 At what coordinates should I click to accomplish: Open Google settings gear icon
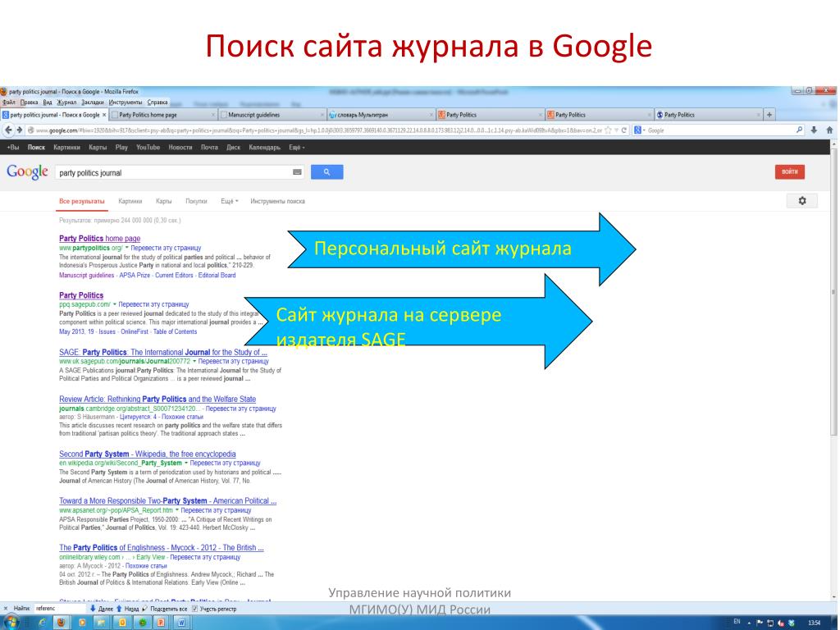tap(802, 201)
